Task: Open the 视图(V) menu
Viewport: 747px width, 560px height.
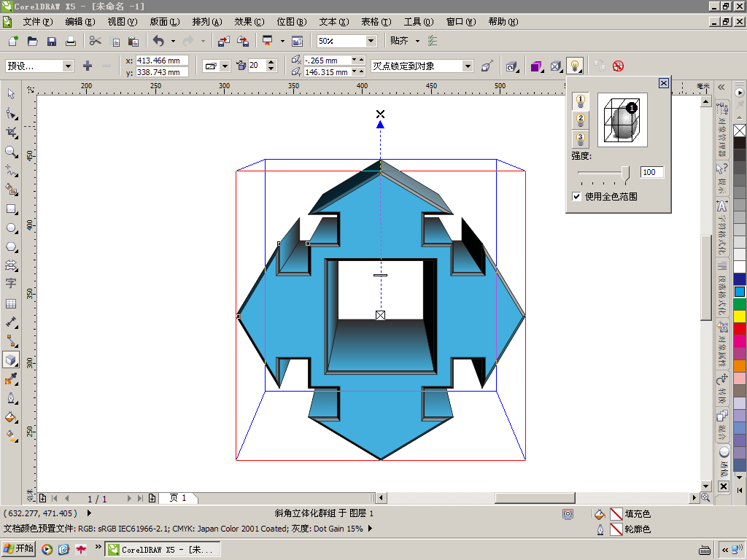Action: (123, 21)
